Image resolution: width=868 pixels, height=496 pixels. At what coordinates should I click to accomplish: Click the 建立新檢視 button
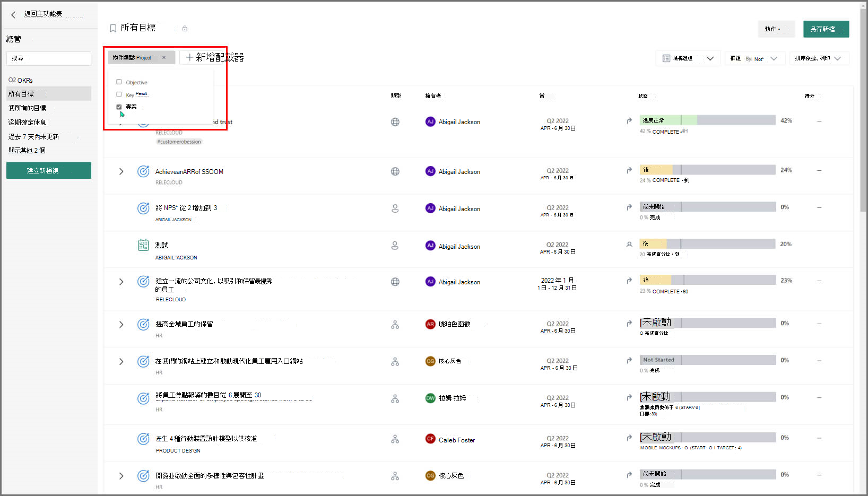[49, 170]
